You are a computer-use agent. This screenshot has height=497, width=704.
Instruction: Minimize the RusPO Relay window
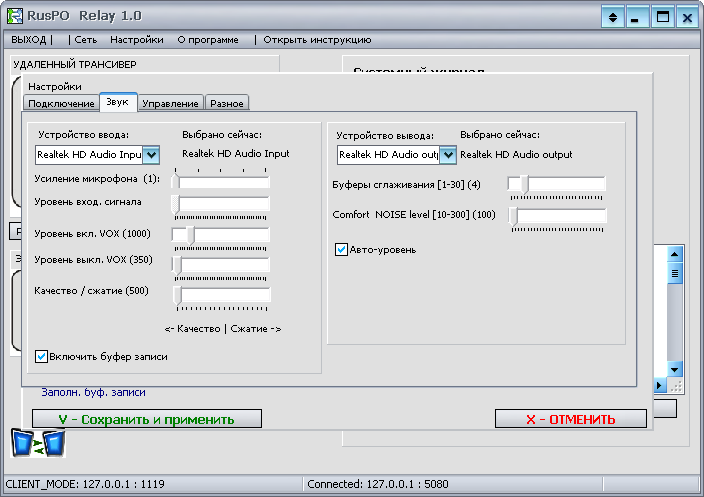(x=637, y=17)
